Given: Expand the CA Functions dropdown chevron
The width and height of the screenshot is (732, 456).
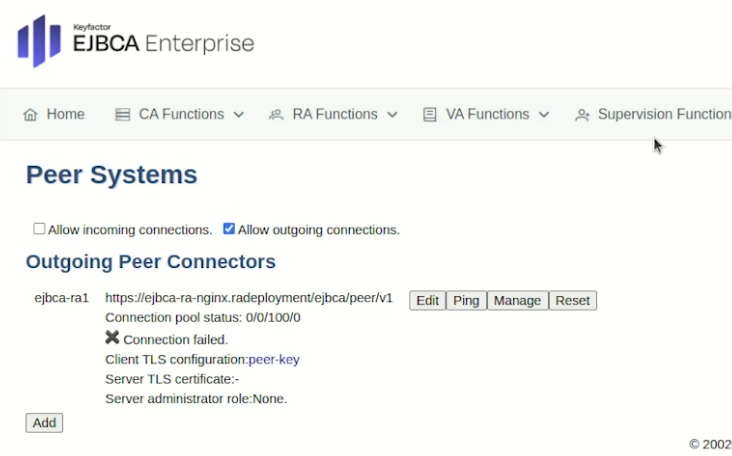Looking at the screenshot, I should pyautogui.click(x=239, y=115).
